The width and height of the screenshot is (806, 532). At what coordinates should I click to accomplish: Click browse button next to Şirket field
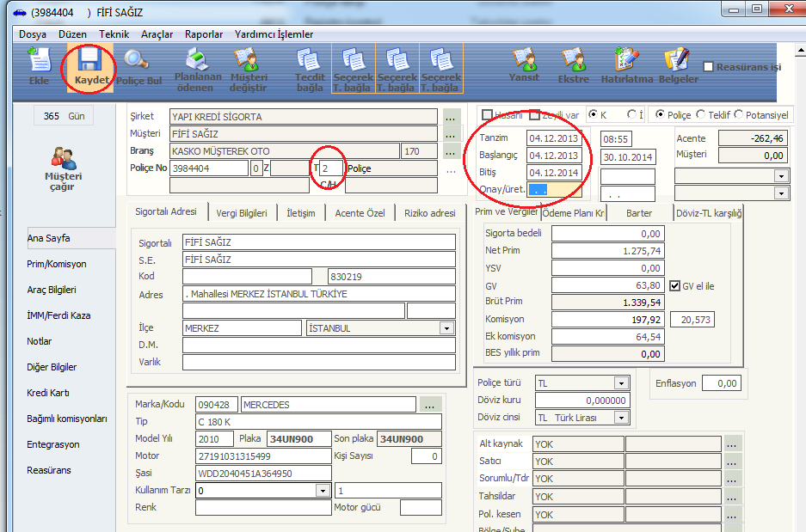click(x=452, y=117)
